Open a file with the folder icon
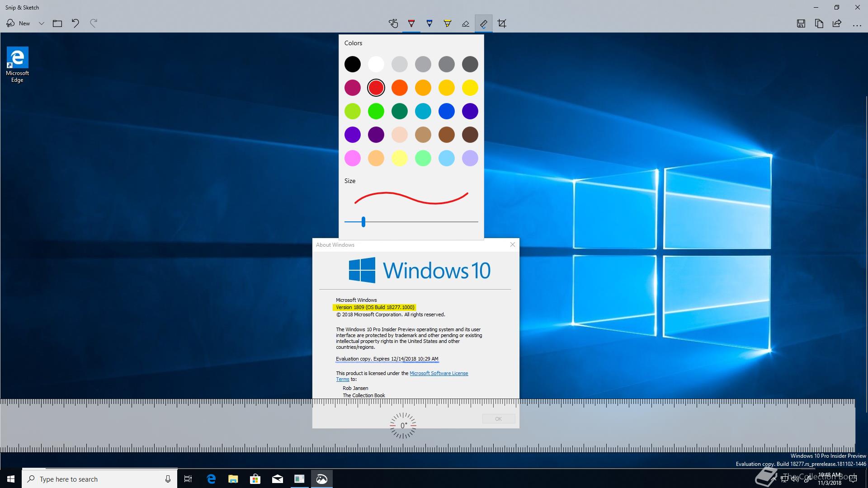Screen dimensions: 868x488 (57, 23)
